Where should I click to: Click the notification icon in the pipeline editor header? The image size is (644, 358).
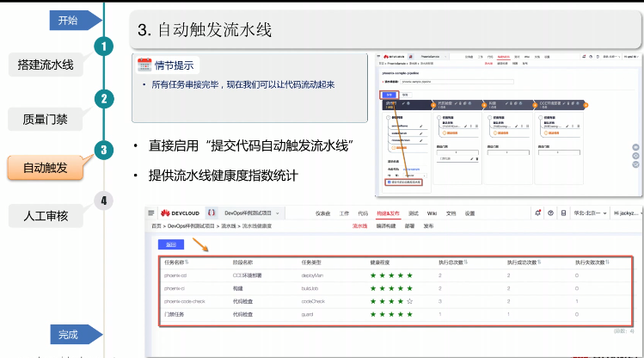[x=584, y=56]
